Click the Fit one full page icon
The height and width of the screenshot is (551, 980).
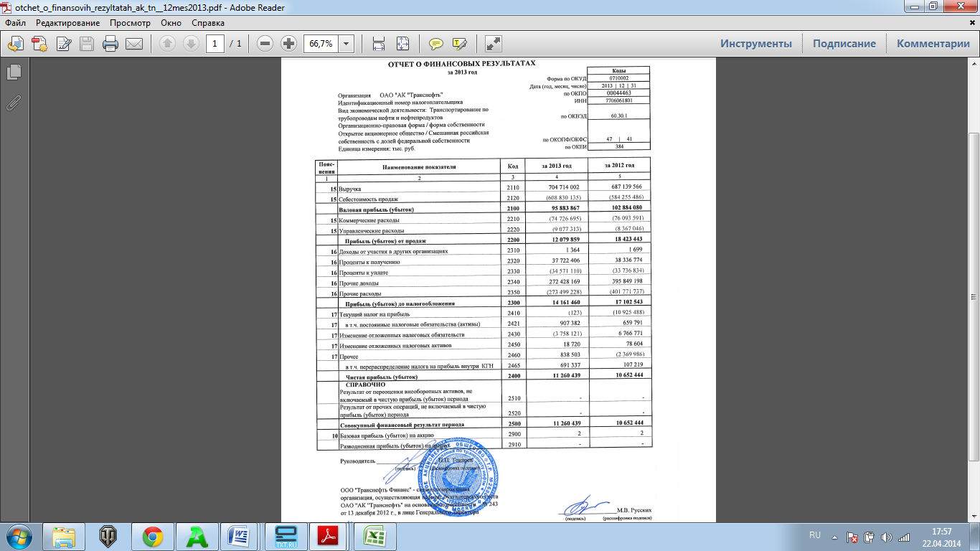click(402, 44)
